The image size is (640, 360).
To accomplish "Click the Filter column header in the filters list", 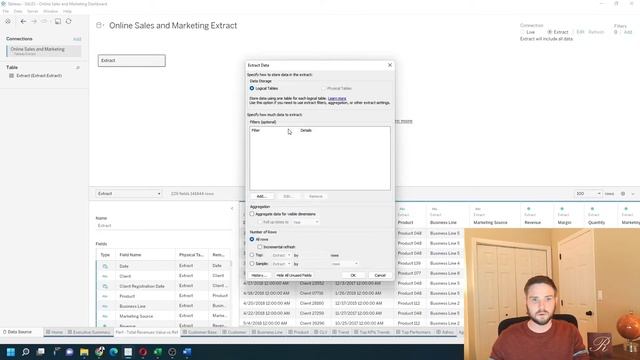I will click(256, 130).
